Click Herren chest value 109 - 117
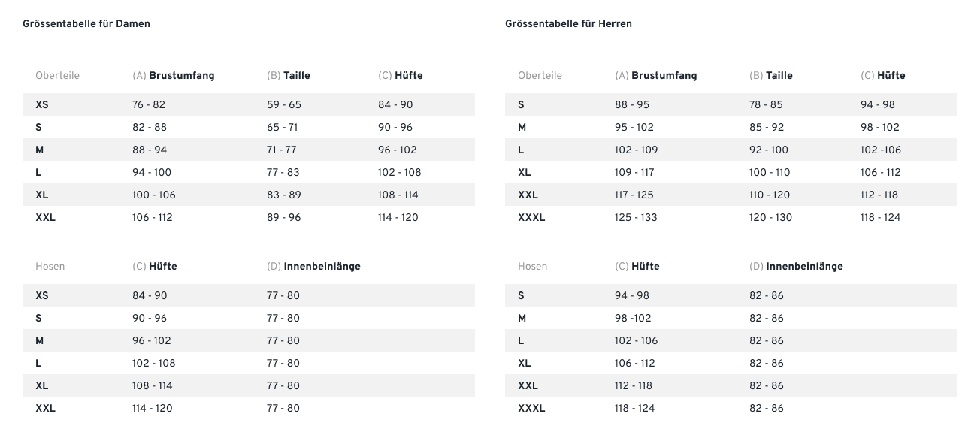 pyautogui.click(x=634, y=173)
